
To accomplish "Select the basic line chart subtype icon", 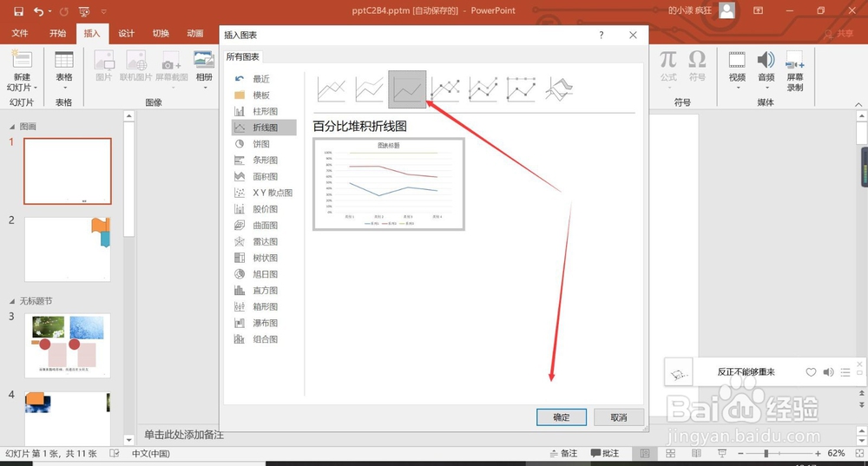I will (x=332, y=89).
